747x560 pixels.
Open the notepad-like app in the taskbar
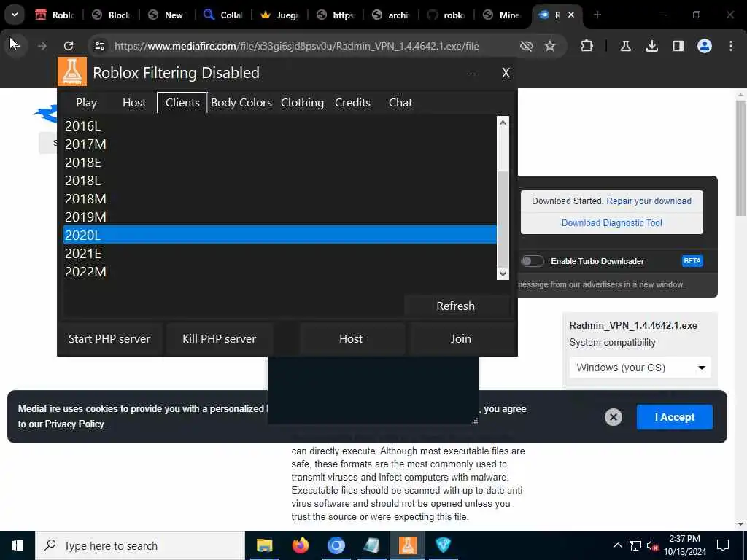(x=371, y=545)
